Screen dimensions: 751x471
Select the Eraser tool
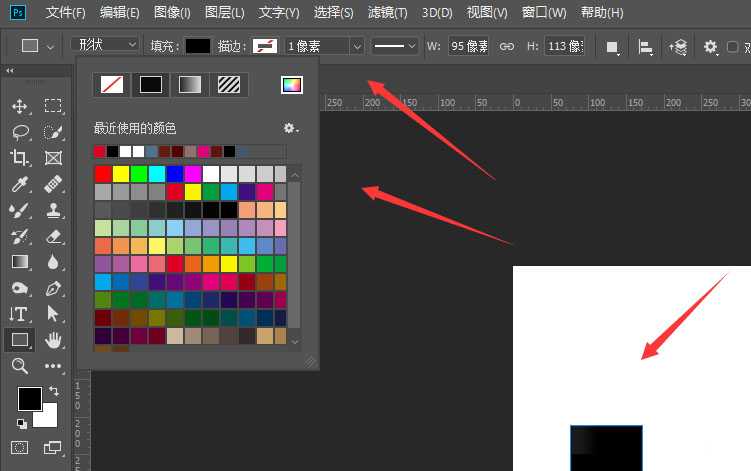(54, 236)
